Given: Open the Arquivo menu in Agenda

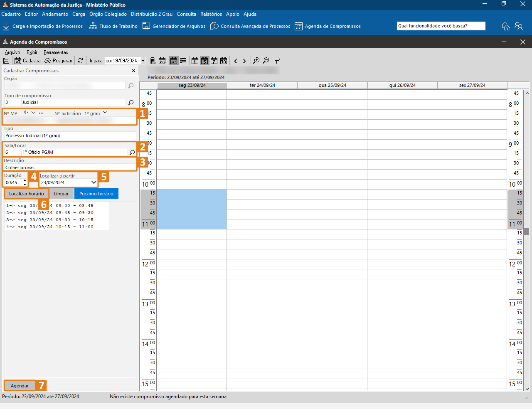Looking at the screenshot, I should tap(12, 52).
